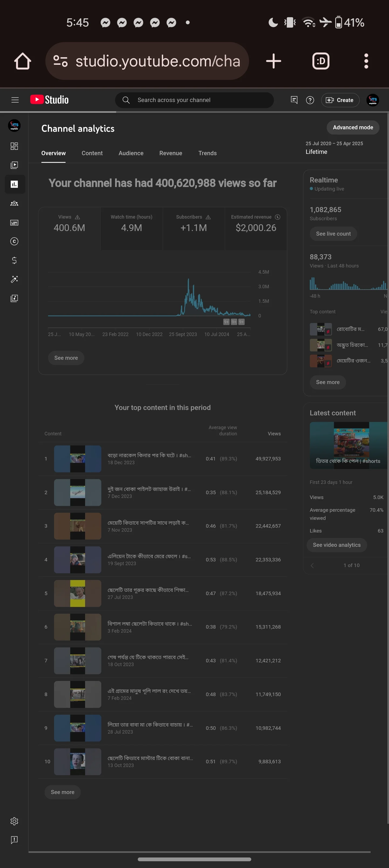Open channel profile icon in sidebar
The width and height of the screenshot is (389, 868).
pos(14,126)
